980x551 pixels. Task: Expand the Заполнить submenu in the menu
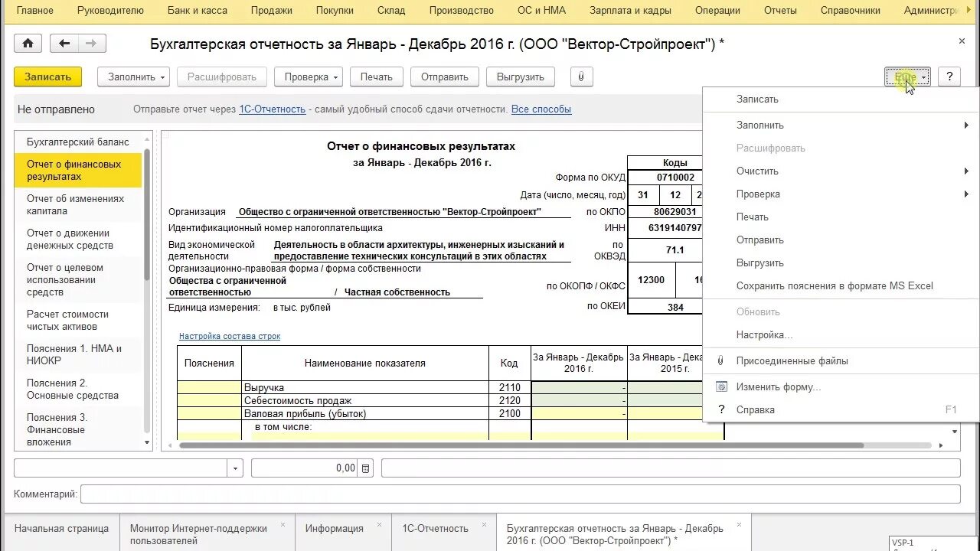[x=967, y=125]
